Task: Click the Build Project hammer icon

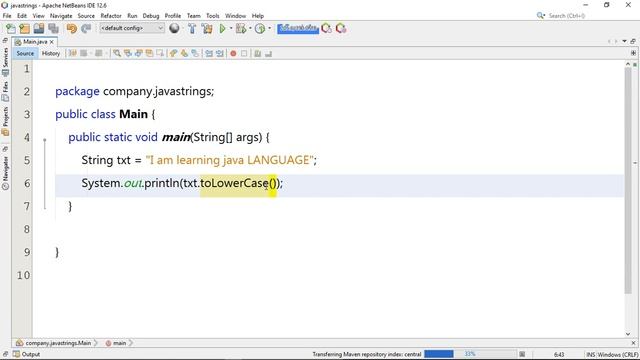Action: [192, 29]
